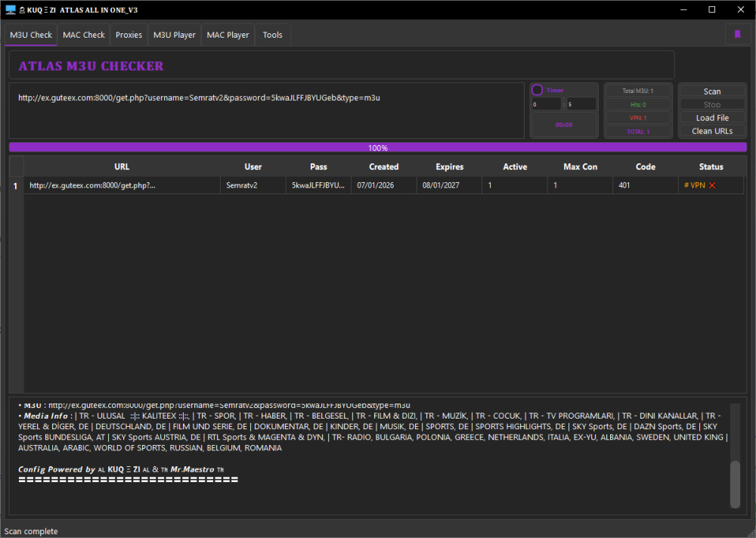
Task: Toggle the Timer checkbox
Action: [537, 90]
